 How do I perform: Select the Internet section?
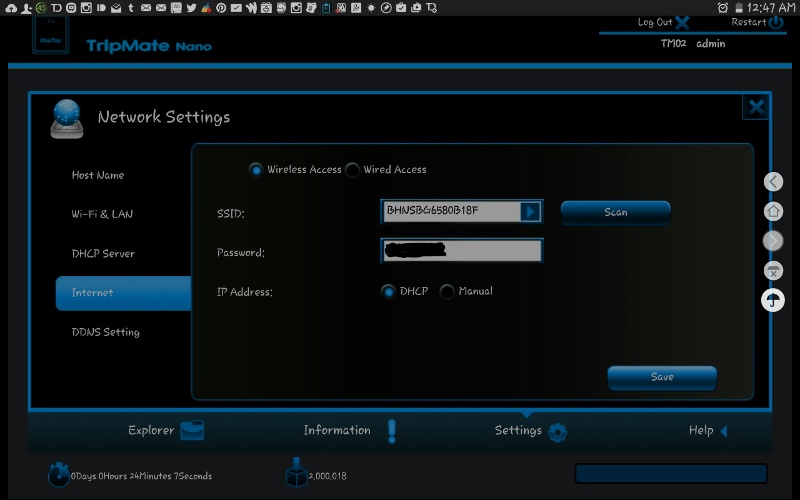tap(123, 293)
